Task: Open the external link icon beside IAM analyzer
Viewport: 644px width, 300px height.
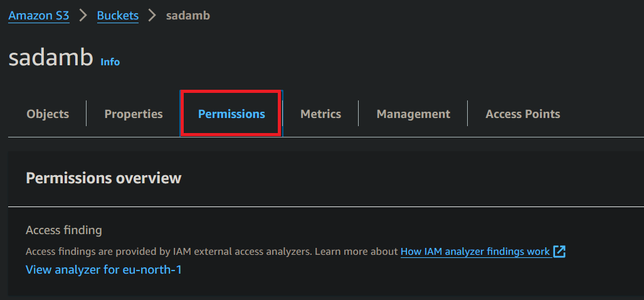Action: [x=559, y=252]
